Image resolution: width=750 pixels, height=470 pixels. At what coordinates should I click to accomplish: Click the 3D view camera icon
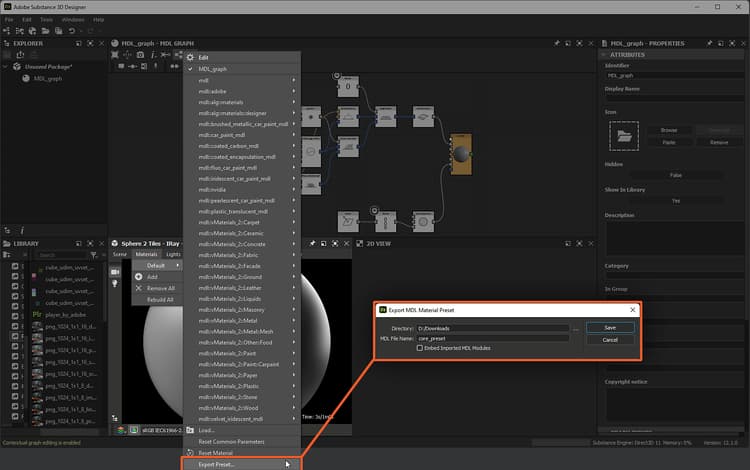tap(115, 272)
